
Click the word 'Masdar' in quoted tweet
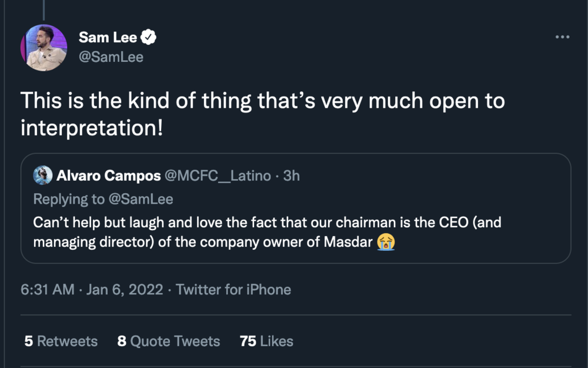point(348,241)
